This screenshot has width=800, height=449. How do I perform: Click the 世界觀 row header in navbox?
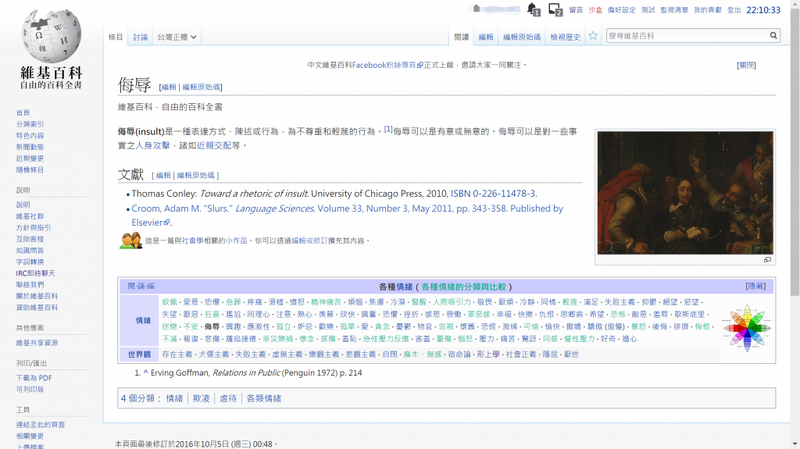[139, 354]
